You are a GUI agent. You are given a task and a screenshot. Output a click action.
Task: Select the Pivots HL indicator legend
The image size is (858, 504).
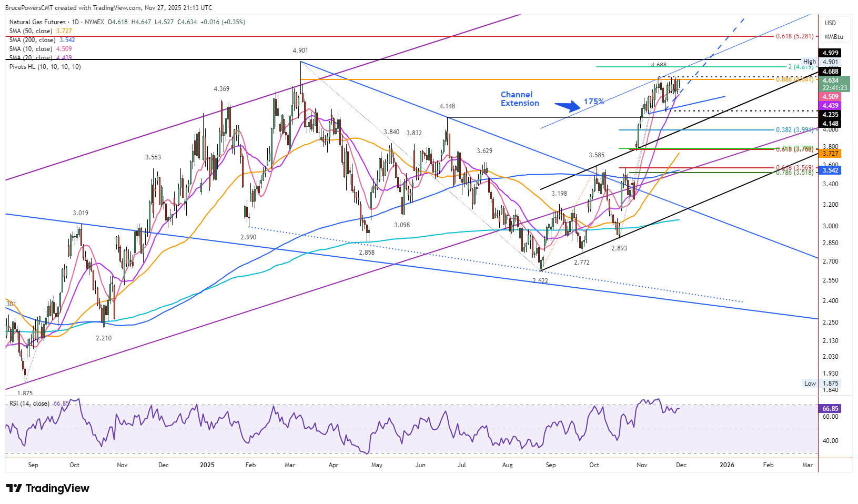[45, 67]
